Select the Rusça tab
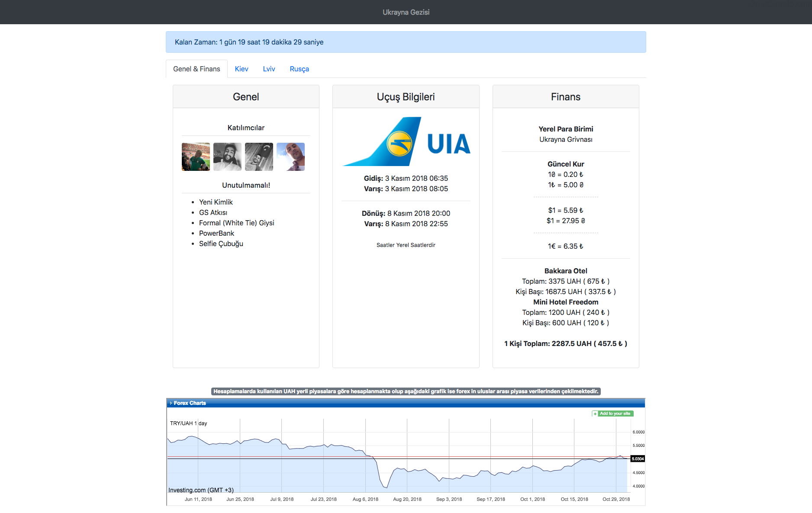This screenshot has height=513, width=812. (x=299, y=69)
